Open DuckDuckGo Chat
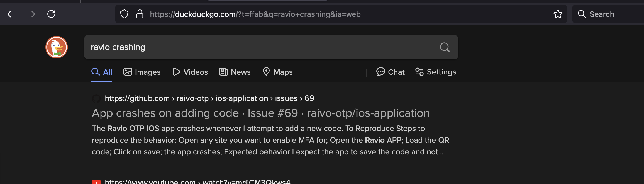 coord(391,72)
